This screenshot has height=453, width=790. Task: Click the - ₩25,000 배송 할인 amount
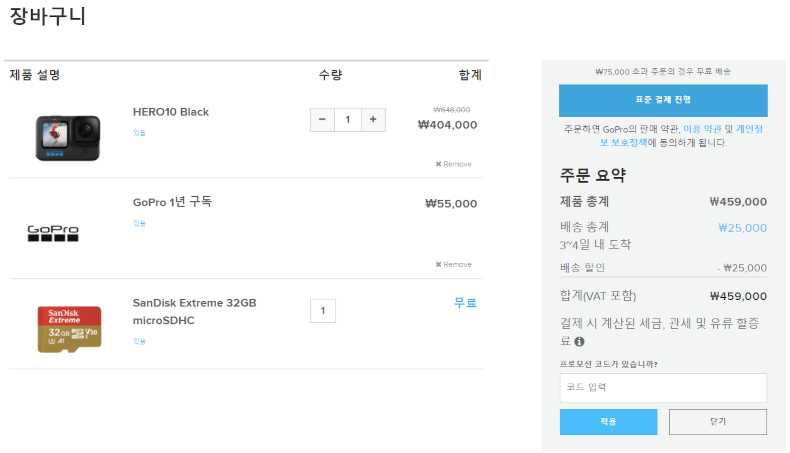(x=742, y=268)
